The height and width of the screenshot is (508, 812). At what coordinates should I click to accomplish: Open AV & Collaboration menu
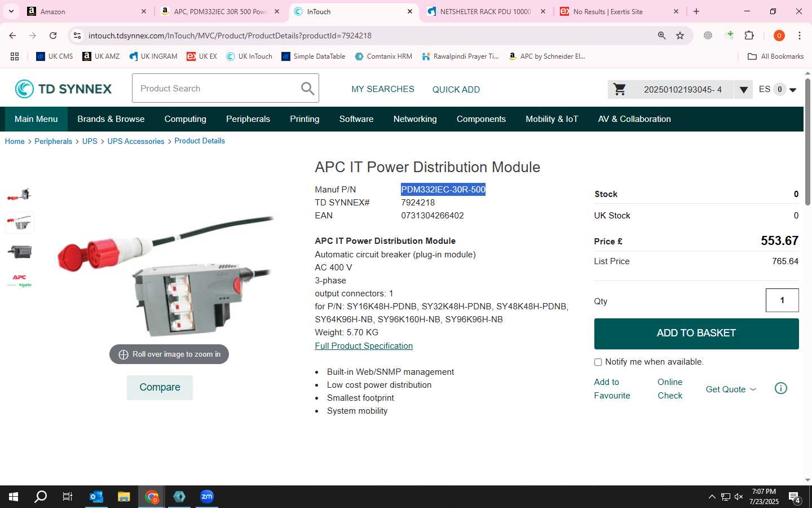pyautogui.click(x=634, y=119)
